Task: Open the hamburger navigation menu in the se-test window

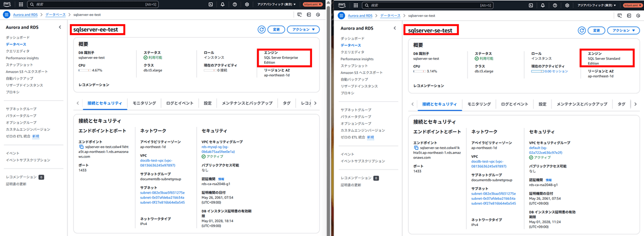Action: (340, 16)
